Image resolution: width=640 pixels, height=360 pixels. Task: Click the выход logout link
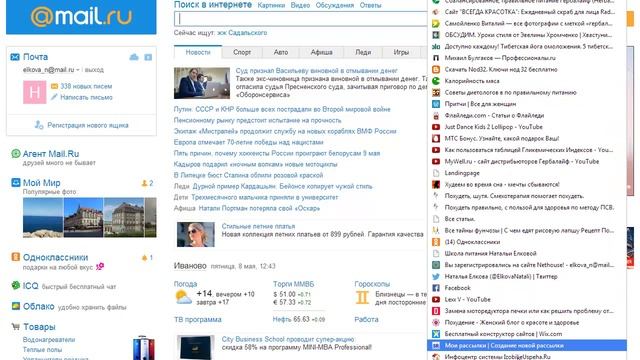94,70
